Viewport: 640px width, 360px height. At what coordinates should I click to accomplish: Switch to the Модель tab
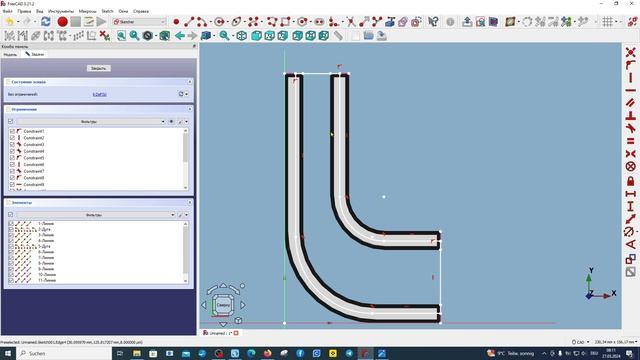point(10,54)
